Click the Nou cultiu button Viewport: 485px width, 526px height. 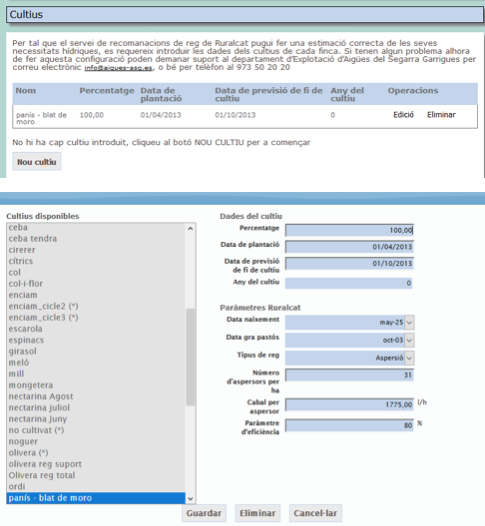tap(37, 162)
